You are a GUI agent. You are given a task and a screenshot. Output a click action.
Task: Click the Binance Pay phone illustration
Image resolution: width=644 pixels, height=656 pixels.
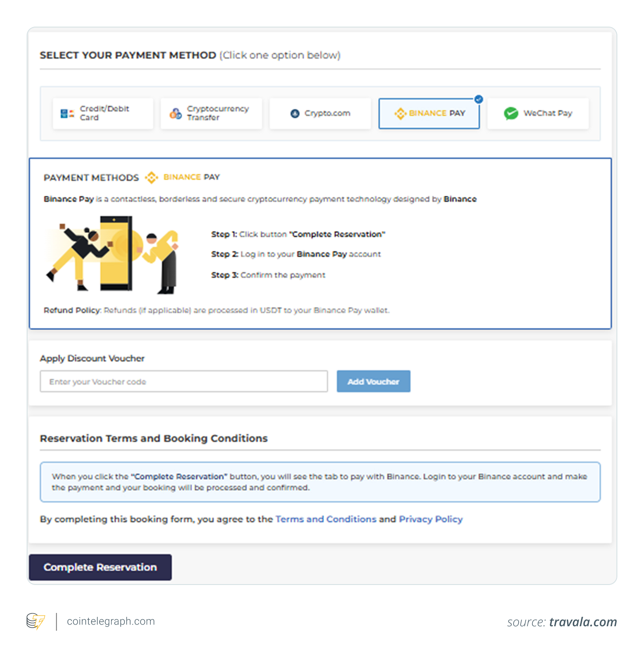[x=116, y=253]
